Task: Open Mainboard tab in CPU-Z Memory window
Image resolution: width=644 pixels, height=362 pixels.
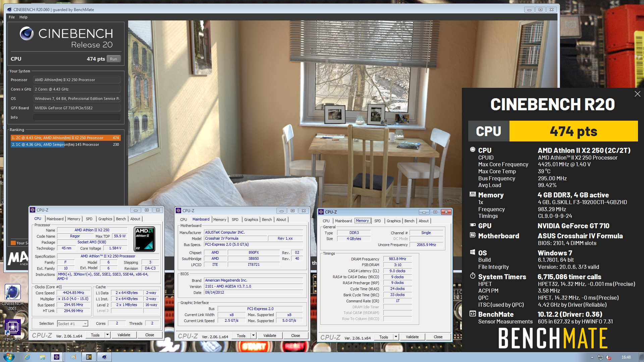Action: pyautogui.click(x=343, y=221)
